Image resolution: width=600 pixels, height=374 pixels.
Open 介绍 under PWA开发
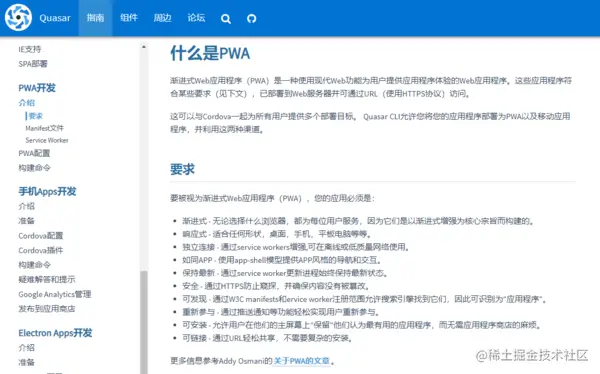click(26, 103)
